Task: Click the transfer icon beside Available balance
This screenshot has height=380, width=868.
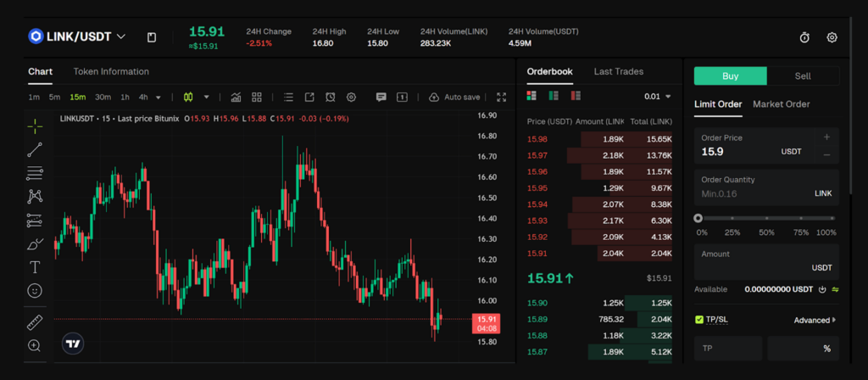Action: pos(835,289)
